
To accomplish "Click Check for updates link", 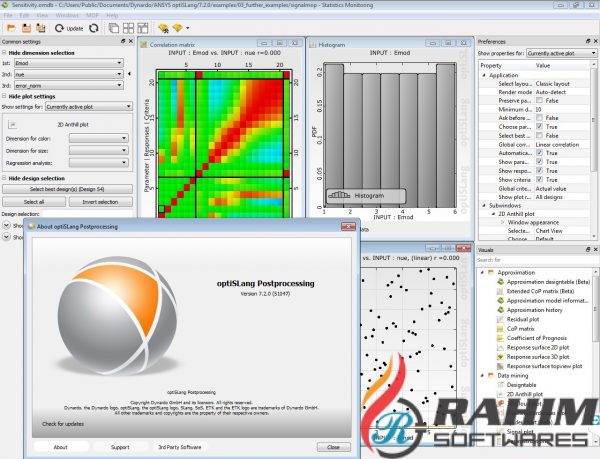I will (63, 424).
